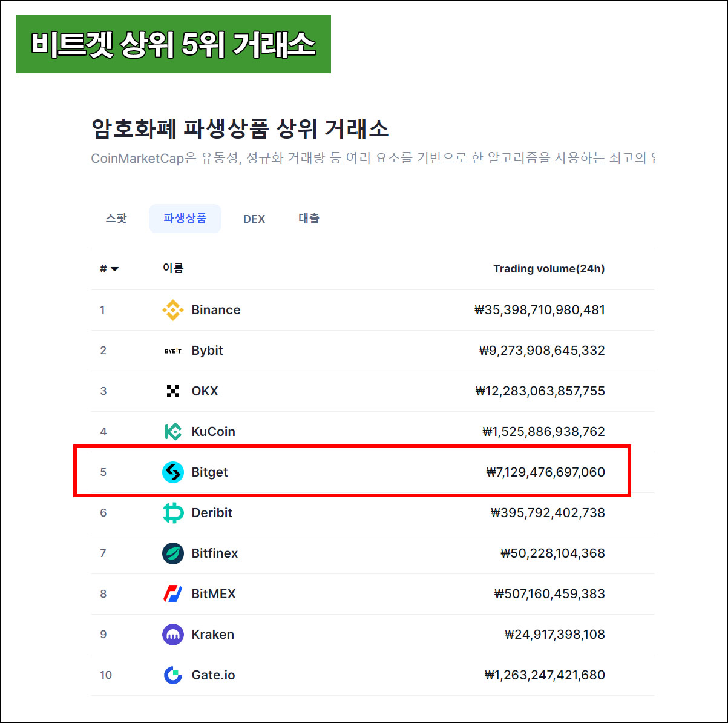Open the BitMEX exchange link
728x723 pixels.
(x=214, y=594)
